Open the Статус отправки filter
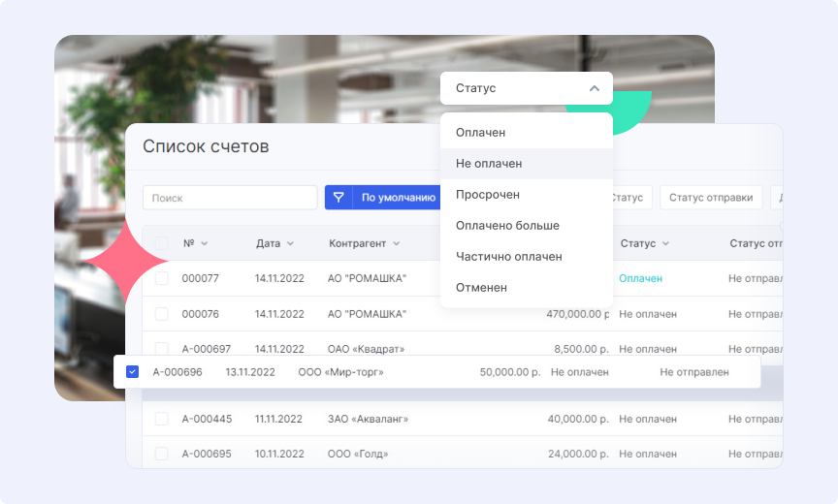Screen dimensions: 838x504 click(711, 198)
